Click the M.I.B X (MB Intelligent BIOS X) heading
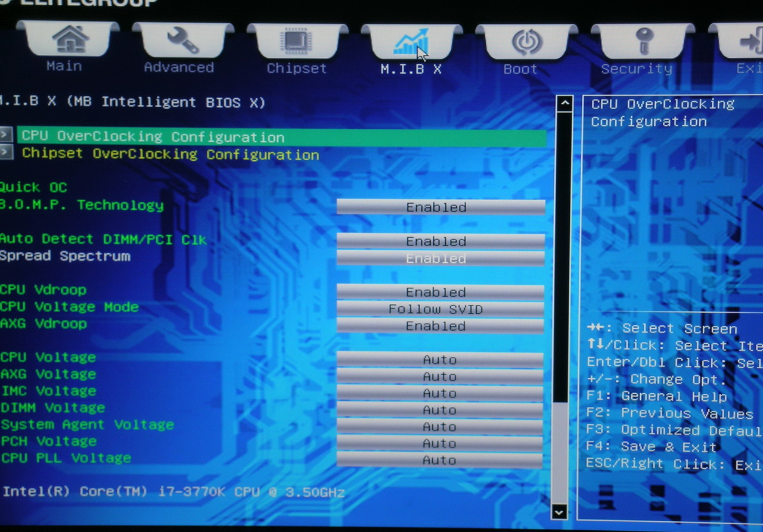This screenshot has height=532, width=763. click(133, 102)
